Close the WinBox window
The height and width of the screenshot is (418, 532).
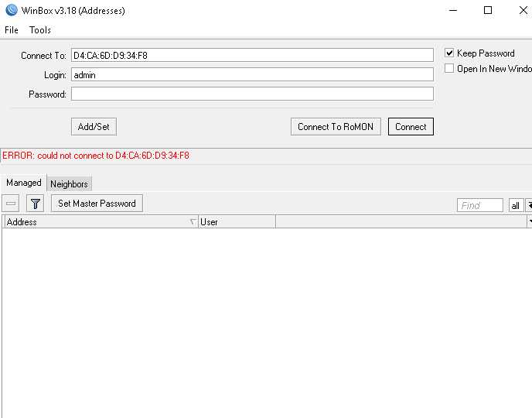[523, 10]
